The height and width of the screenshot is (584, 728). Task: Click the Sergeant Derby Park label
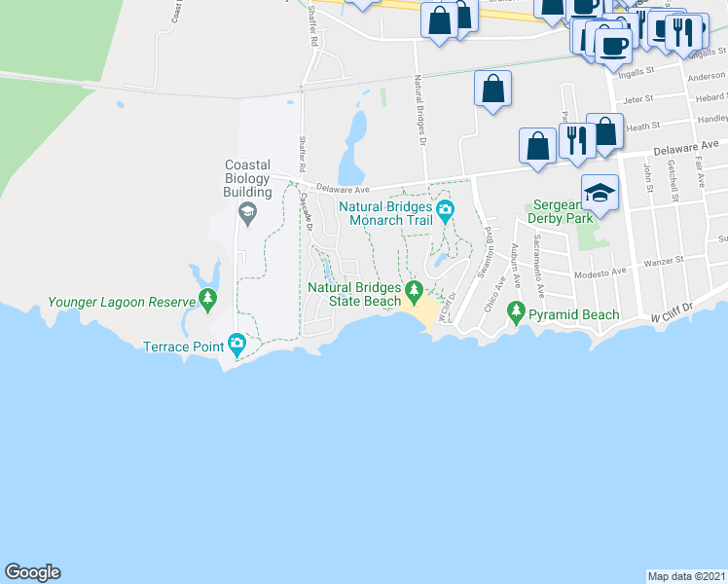(561, 211)
